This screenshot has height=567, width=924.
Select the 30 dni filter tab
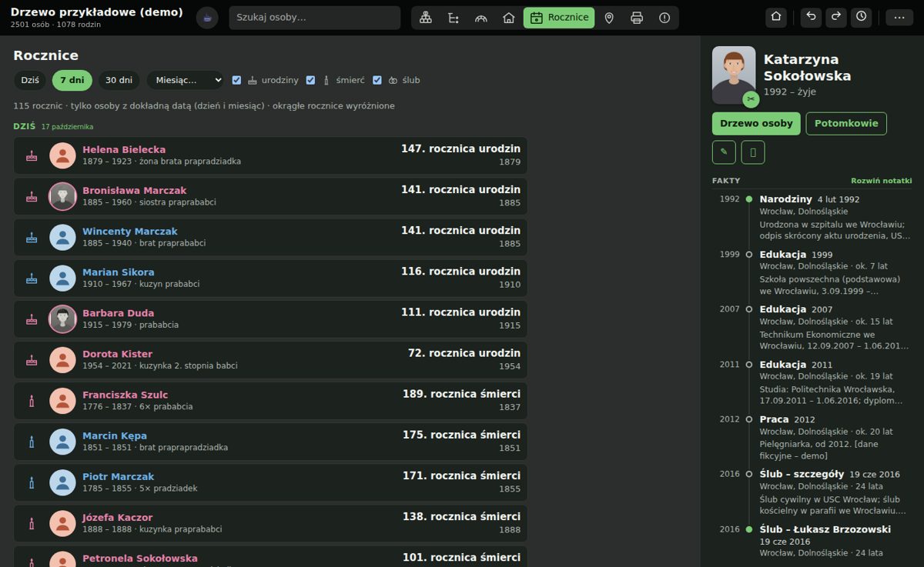[119, 80]
